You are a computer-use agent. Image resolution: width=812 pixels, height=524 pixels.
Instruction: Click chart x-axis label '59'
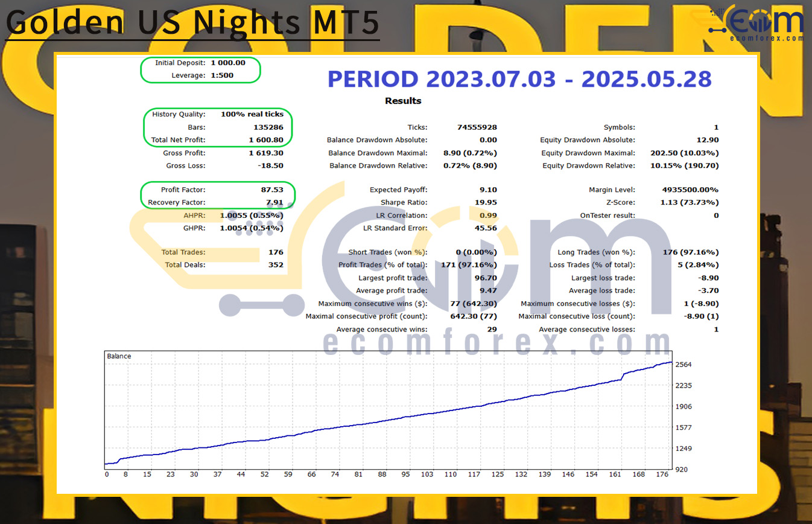(x=288, y=474)
